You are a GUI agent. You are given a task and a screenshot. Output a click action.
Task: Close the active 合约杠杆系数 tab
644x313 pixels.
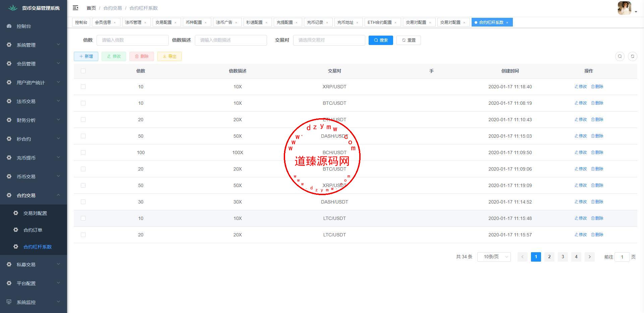click(x=507, y=23)
